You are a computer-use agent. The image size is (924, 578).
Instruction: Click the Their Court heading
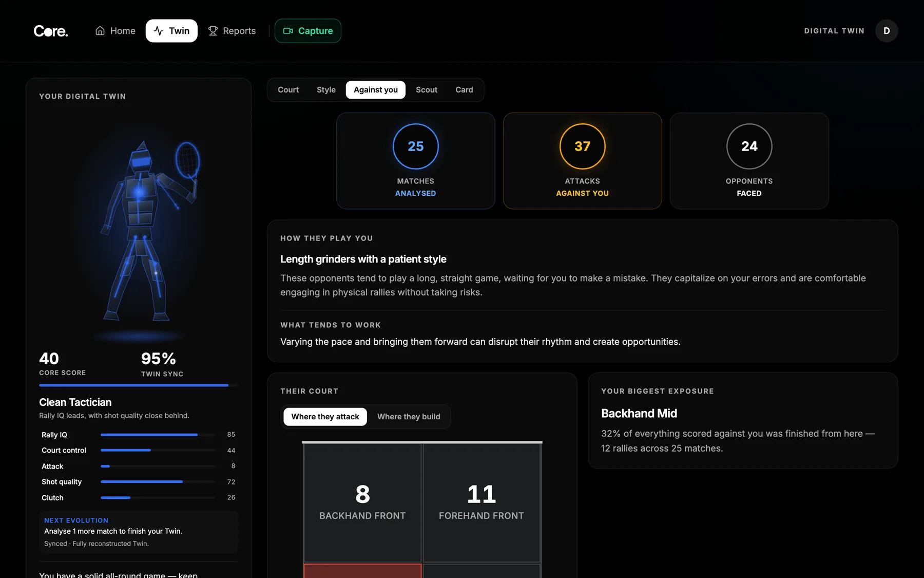309,391
